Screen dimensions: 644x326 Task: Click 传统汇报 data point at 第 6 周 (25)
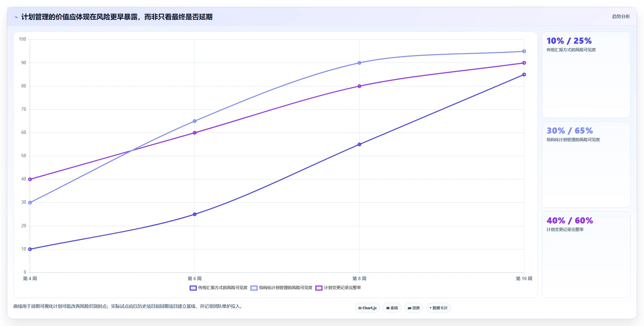click(x=195, y=214)
